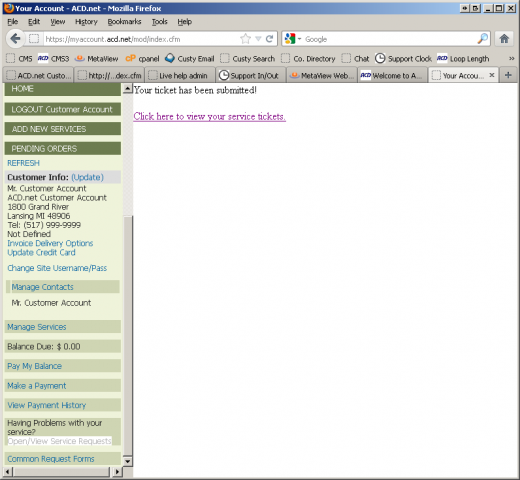The width and height of the screenshot is (520, 480).
Task: Open the Manage Services link
Action: [x=37, y=327]
